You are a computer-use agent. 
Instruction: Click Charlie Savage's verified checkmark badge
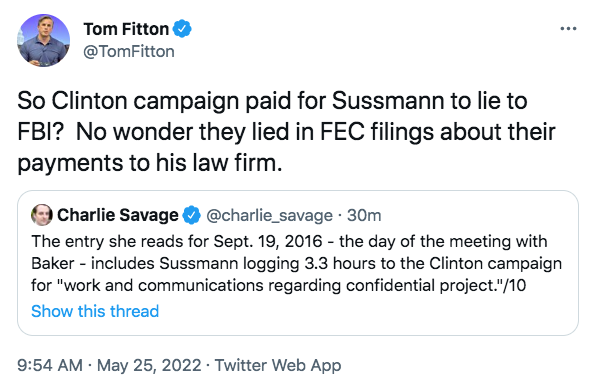click(x=192, y=215)
